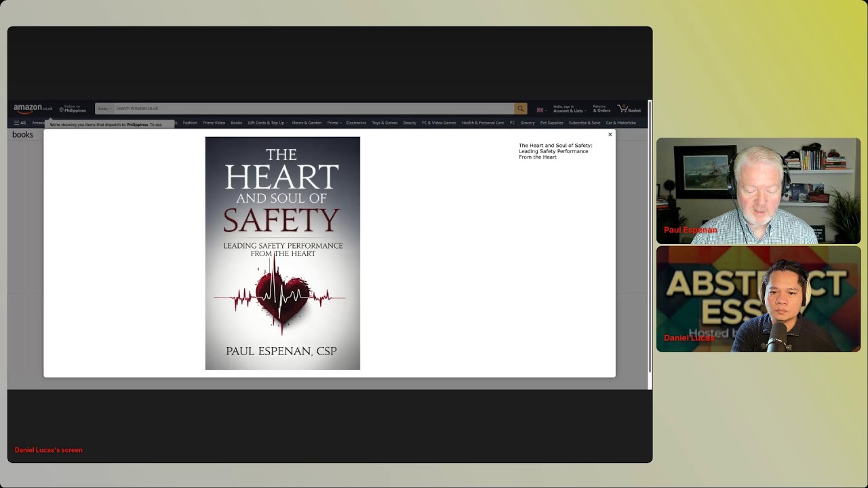
Task: Open the Car & Motorbike link
Action: pyautogui.click(x=620, y=123)
